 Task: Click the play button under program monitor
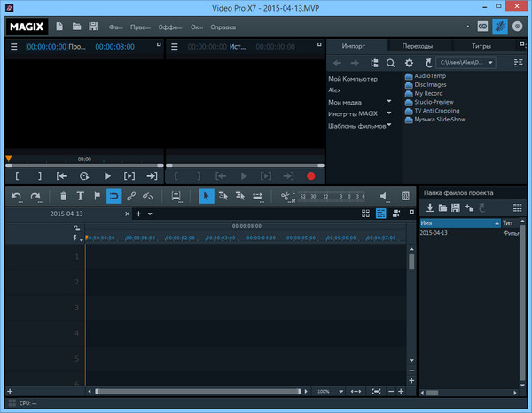click(108, 176)
